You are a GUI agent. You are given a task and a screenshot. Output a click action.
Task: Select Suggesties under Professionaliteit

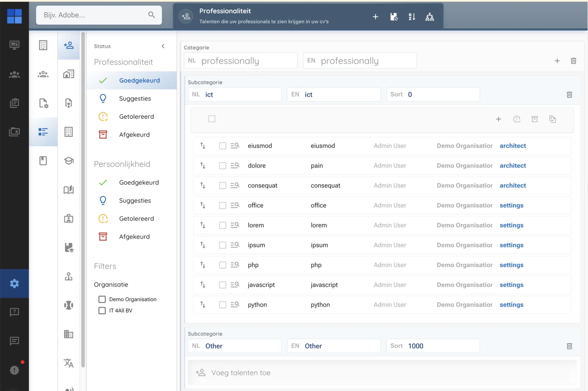click(132, 98)
